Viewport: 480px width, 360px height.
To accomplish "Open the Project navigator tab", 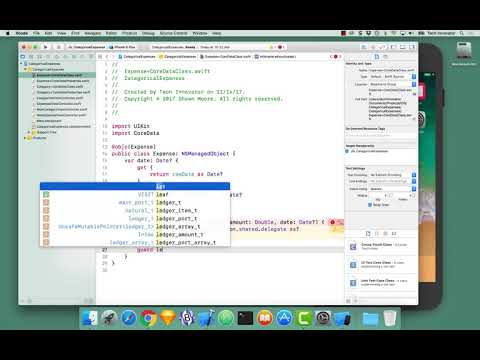I will 23,57.
